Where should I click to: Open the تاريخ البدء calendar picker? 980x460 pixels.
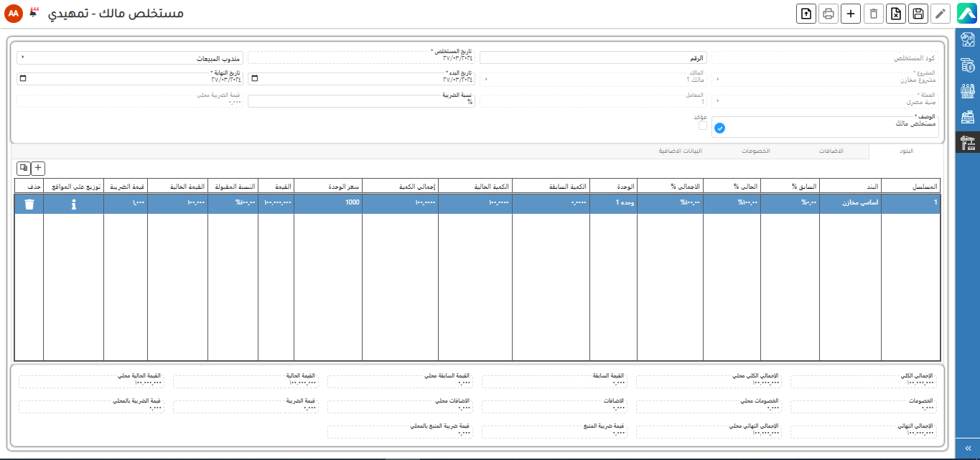253,79
